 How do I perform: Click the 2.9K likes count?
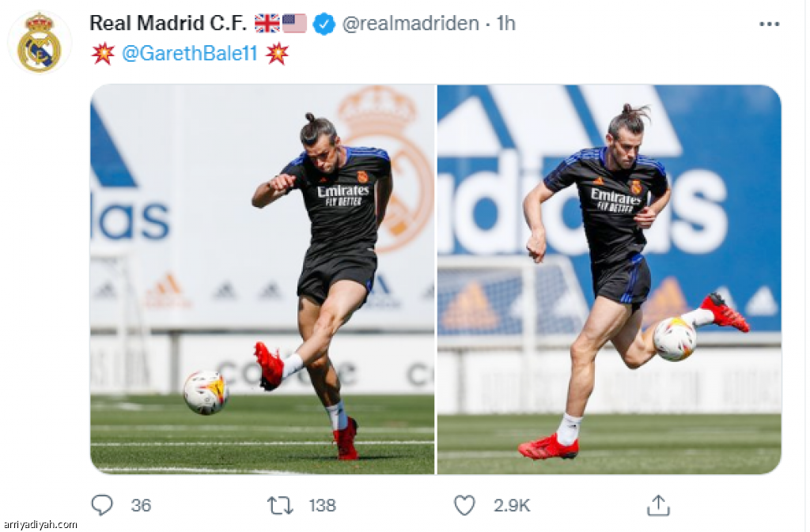pyautogui.click(x=512, y=505)
